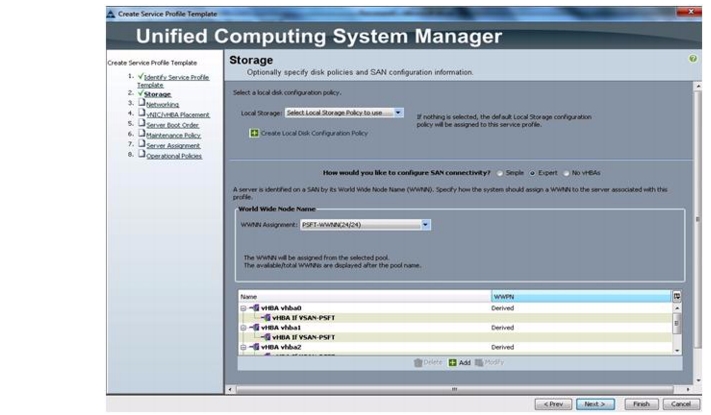Close the Create Service Profile Template window
Image resolution: width=711 pixels, height=415 pixels.
coord(690,12)
